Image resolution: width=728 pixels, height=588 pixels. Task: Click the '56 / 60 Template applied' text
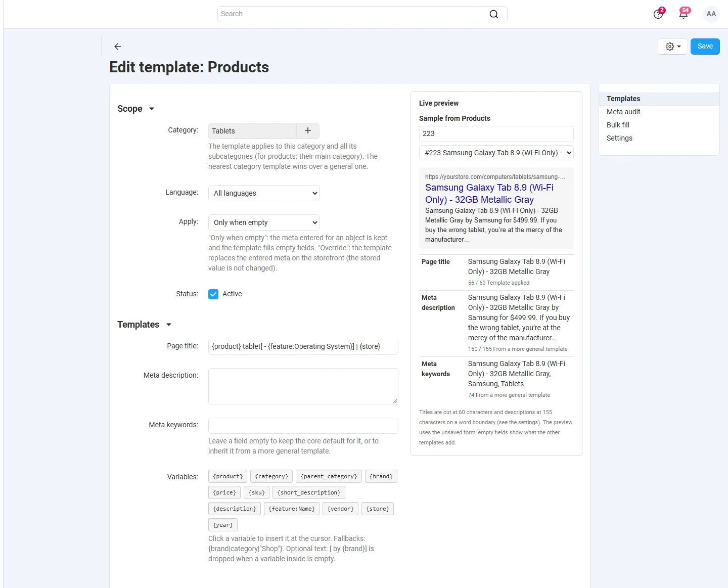498,283
